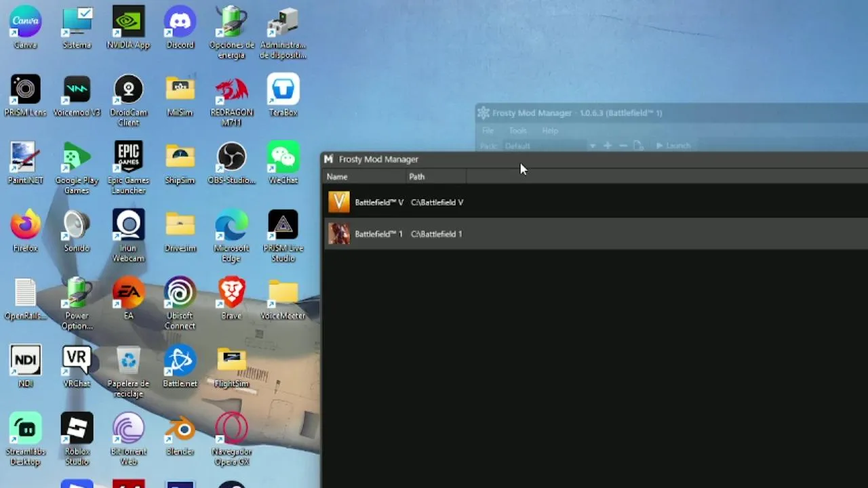Open the Canva desktop shortcut
This screenshot has height=488, width=868.
[x=25, y=27]
